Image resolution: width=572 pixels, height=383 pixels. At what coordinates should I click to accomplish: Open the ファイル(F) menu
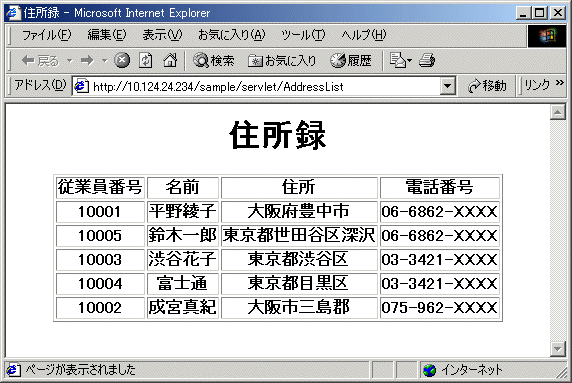coord(46,35)
